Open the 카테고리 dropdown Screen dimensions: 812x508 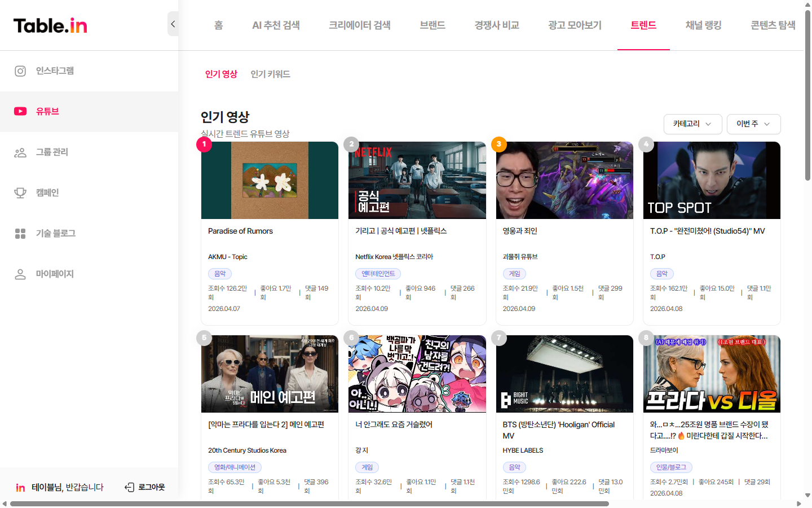click(x=692, y=124)
